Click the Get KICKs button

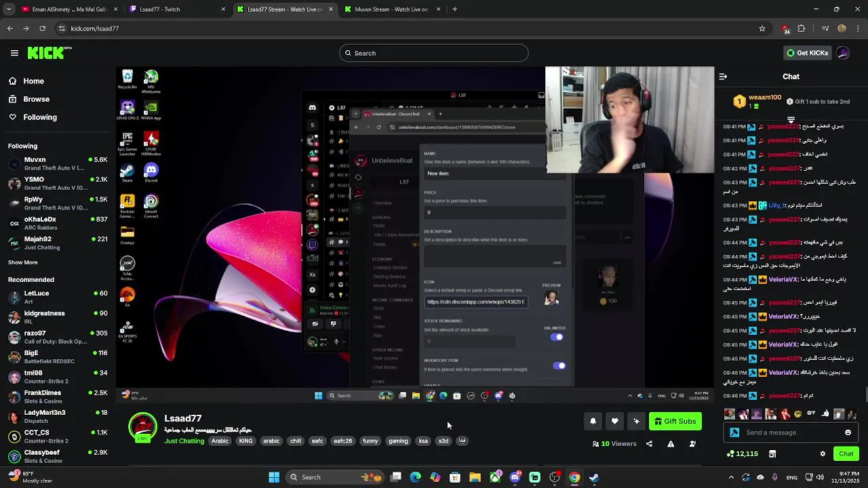pyautogui.click(x=807, y=53)
